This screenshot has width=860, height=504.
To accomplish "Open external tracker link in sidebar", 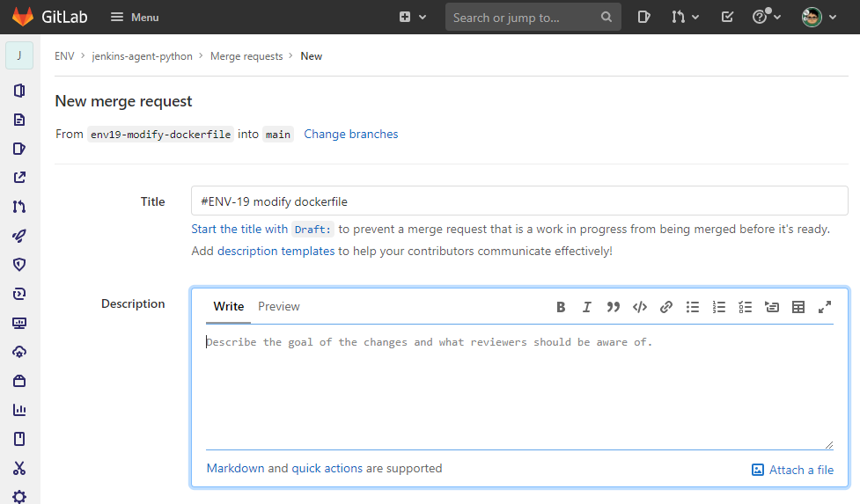I will 19,178.
